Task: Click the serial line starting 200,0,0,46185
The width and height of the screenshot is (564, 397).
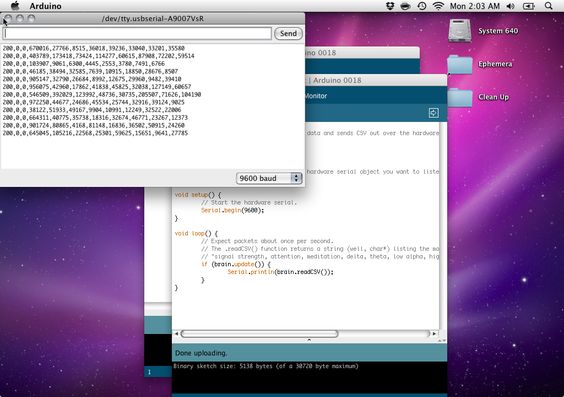Action: [x=90, y=71]
